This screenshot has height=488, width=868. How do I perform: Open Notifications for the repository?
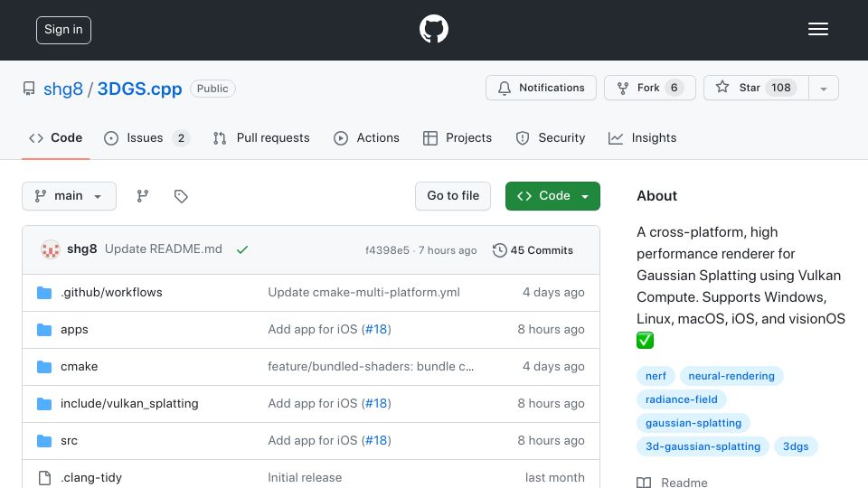[541, 88]
